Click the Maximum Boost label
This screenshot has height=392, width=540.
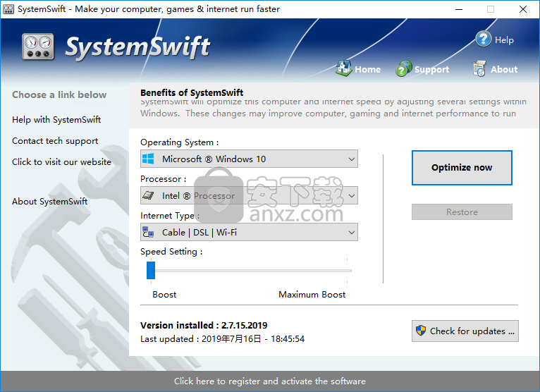coord(312,295)
